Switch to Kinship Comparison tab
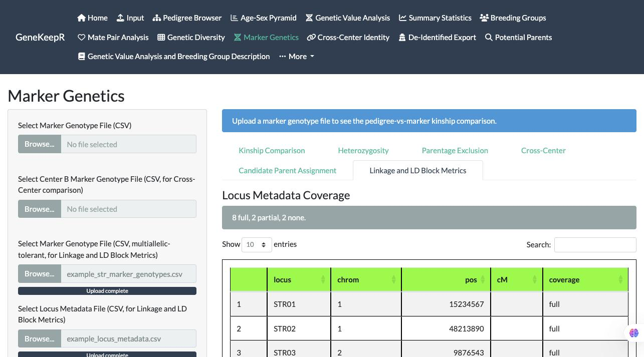 tap(272, 151)
